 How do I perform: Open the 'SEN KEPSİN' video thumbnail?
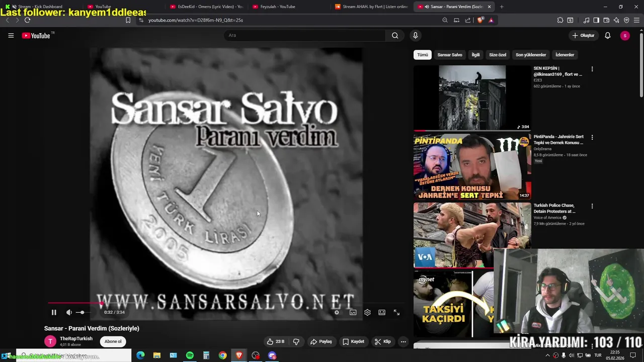(472, 98)
